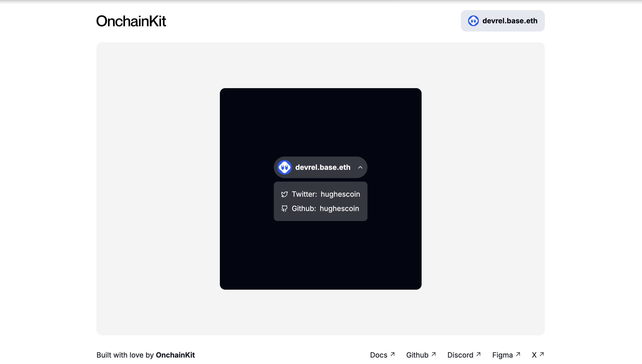642x364 pixels.
Task: Click the OnchainKit logo heading
Action: 131,21
